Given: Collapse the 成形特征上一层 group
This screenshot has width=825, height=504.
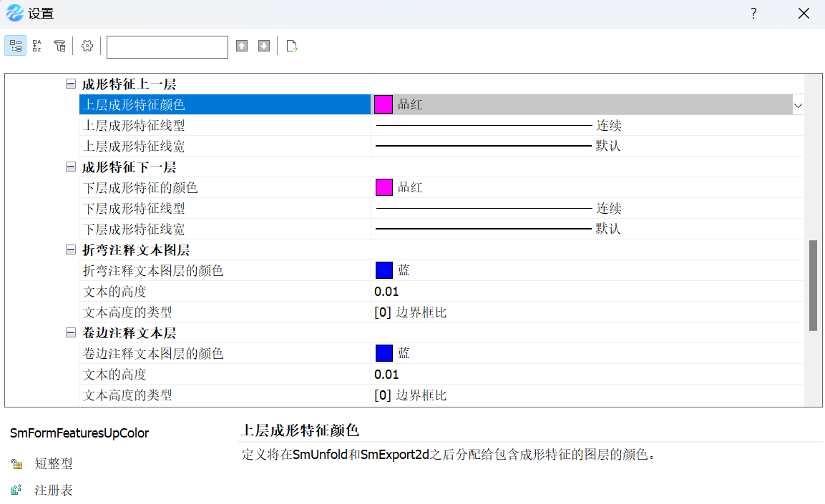Looking at the screenshot, I should (71, 84).
